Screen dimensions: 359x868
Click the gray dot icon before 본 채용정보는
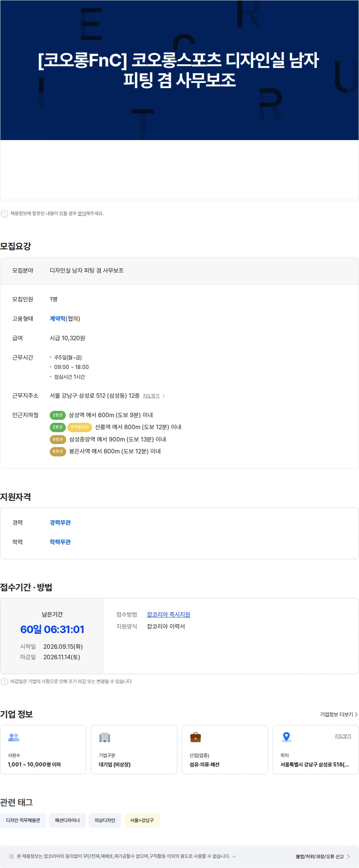pyautogui.click(x=12, y=856)
